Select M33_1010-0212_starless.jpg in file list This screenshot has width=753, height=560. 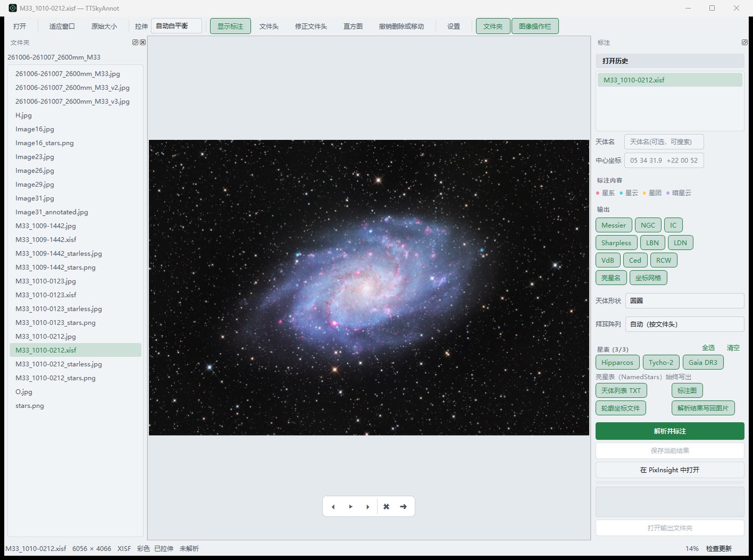click(x=75, y=364)
